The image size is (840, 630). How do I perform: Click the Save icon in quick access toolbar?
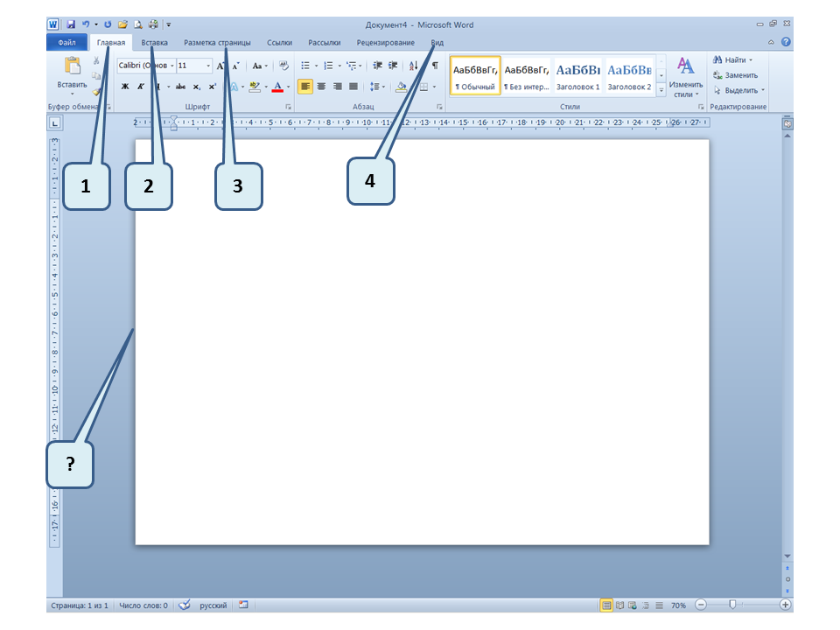click(71, 25)
